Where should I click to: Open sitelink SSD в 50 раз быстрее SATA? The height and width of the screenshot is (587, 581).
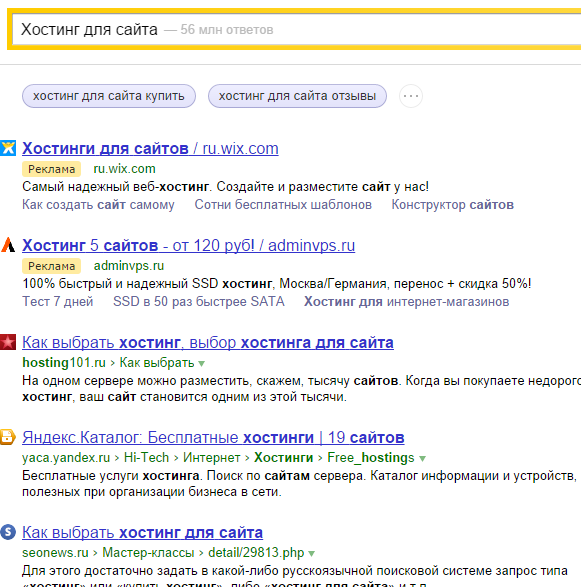pyautogui.click(x=199, y=302)
